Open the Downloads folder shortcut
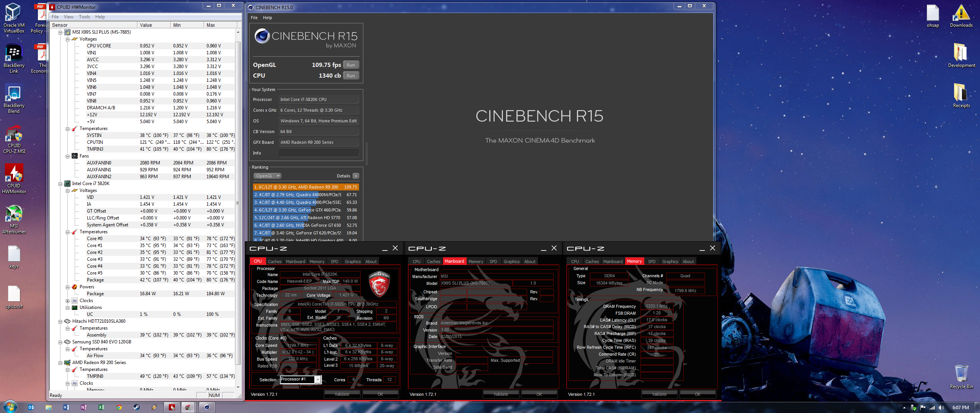 pyautogui.click(x=961, y=16)
